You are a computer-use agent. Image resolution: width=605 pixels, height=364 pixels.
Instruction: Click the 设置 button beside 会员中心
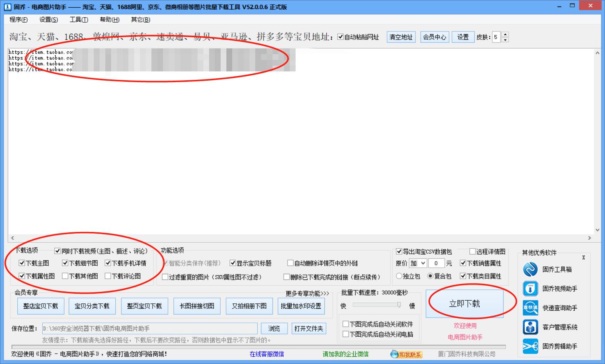[462, 37]
